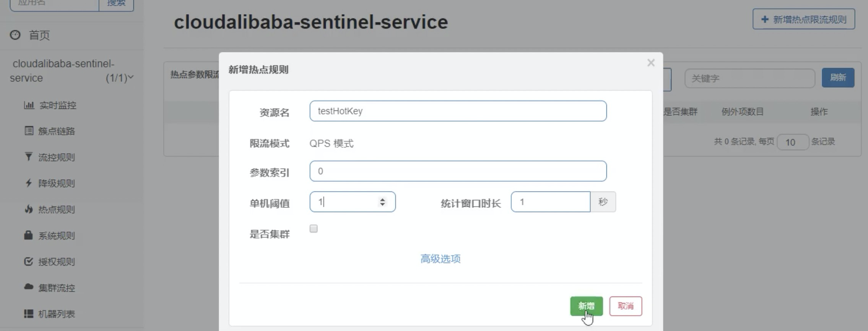Image resolution: width=868 pixels, height=331 pixels.
Task: Click the 关键字 keyword search field
Action: 749,78
